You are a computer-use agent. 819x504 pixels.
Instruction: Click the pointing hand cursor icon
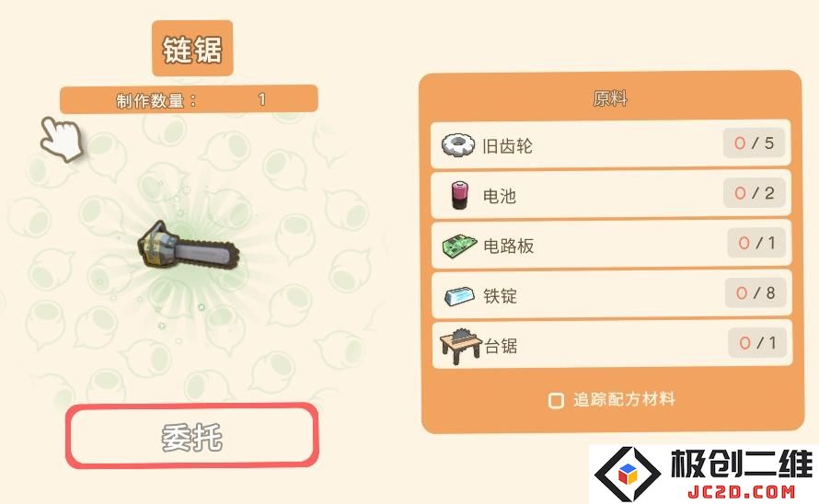click(x=62, y=138)
